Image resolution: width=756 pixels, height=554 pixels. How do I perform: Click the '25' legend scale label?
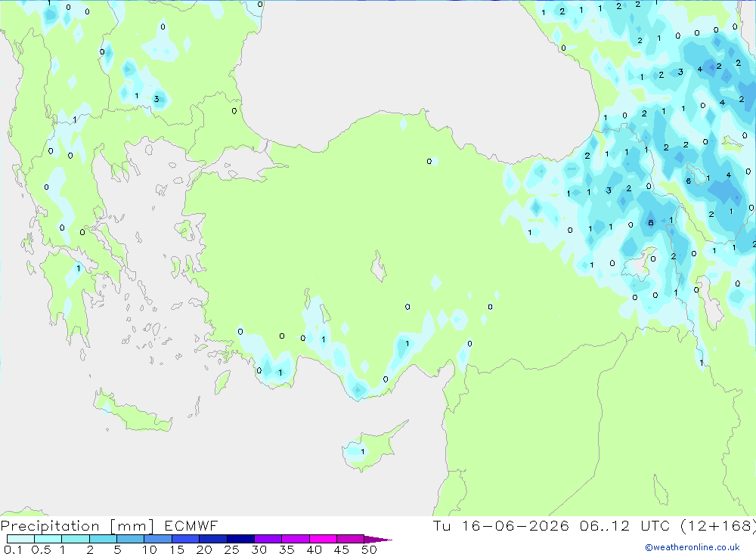tap(232, 549)
